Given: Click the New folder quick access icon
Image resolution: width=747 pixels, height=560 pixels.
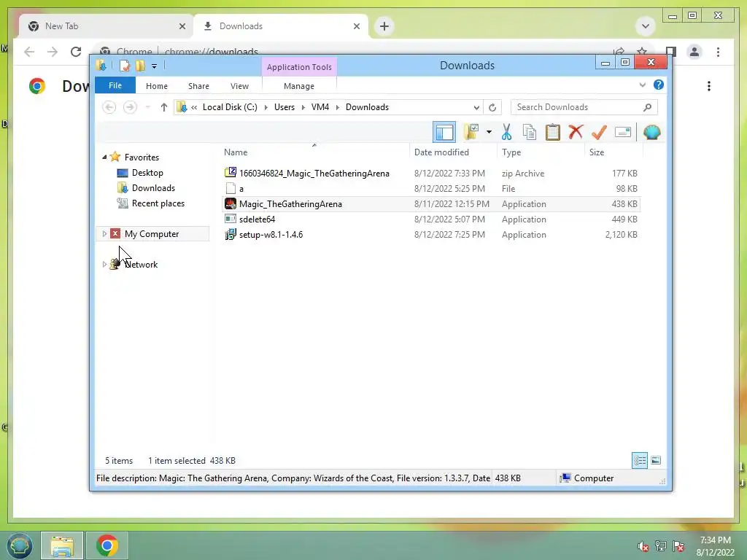Looking at the screenshot, I should (140, 66).
